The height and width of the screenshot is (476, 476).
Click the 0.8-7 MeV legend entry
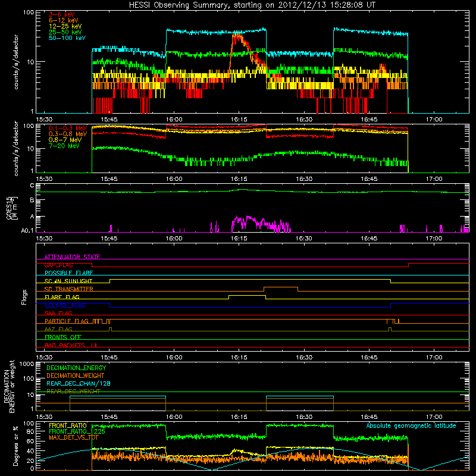point(65,140)
